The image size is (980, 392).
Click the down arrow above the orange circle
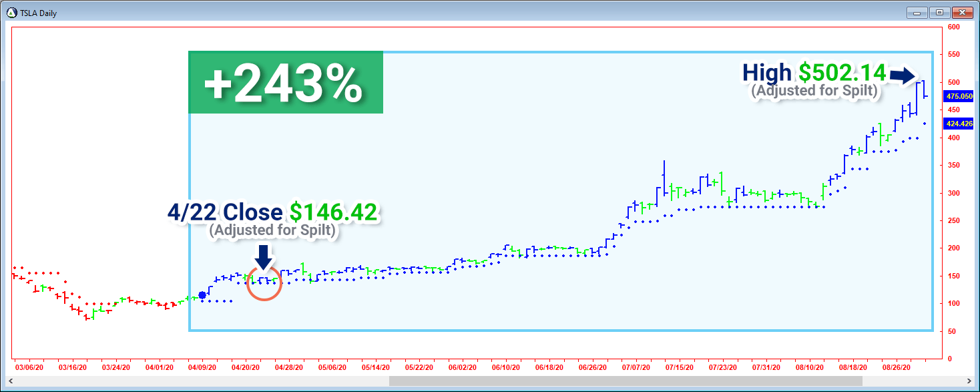(263, 257)
